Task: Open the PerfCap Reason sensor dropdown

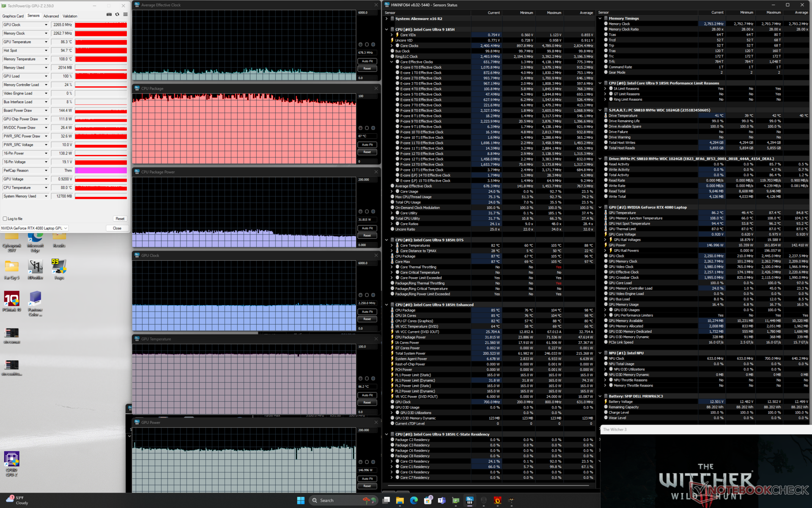Action: pos(46,171)
